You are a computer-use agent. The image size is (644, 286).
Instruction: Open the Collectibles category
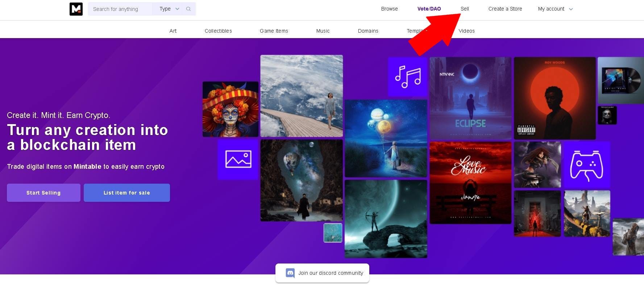pos(218,31)
